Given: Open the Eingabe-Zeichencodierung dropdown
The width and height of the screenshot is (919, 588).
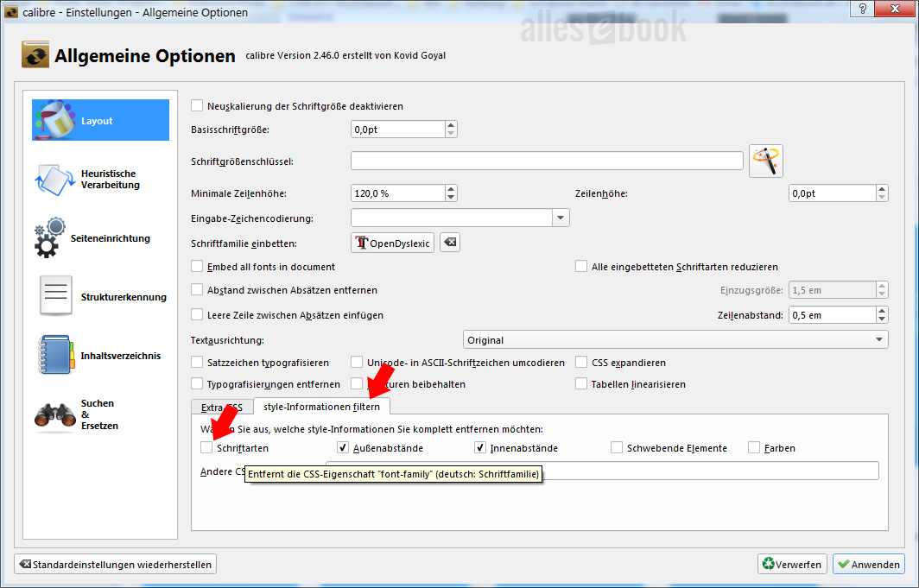Looking at the screenshot, I should (x=561, y=218).
